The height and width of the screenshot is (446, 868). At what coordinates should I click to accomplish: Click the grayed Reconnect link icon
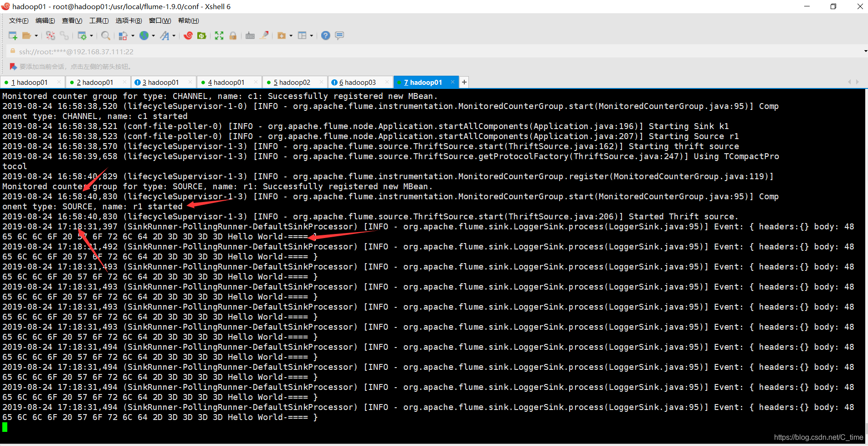[x=64, y=36]
